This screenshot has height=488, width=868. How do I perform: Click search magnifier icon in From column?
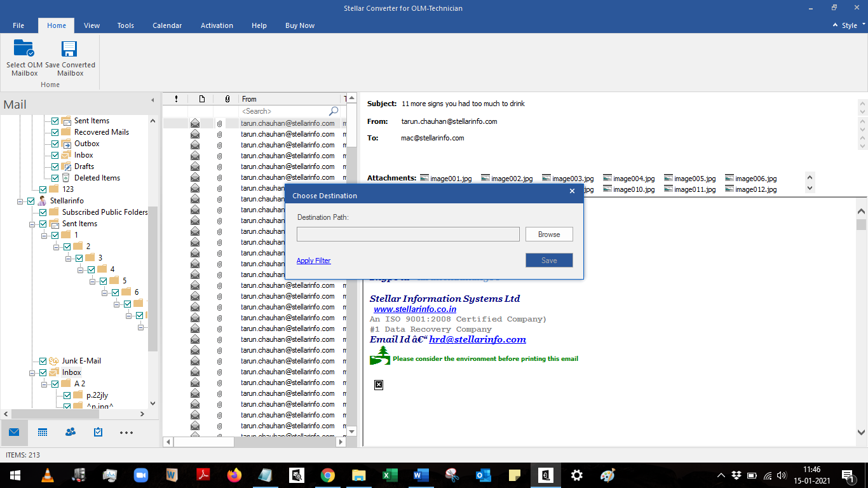click(x=334, y=111)
